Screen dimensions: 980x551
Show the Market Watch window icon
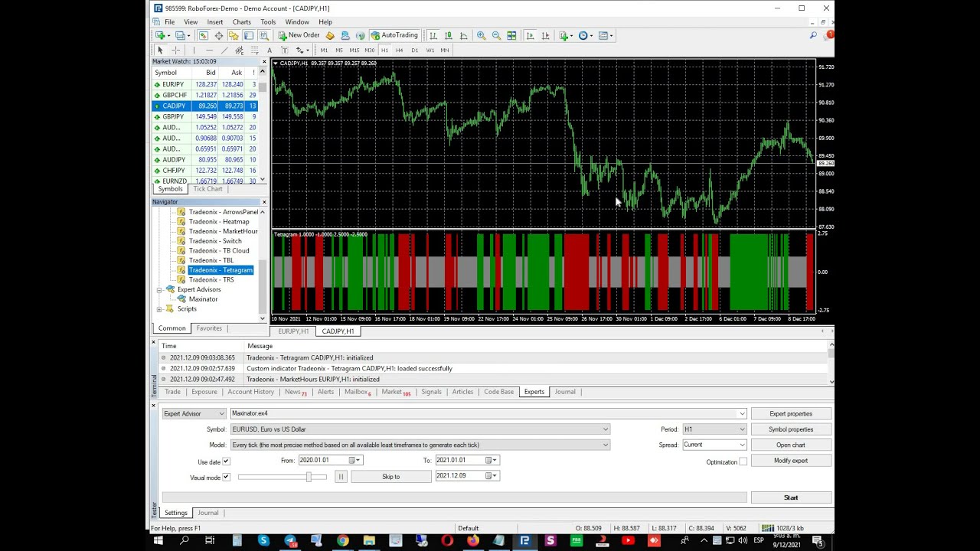203,35
